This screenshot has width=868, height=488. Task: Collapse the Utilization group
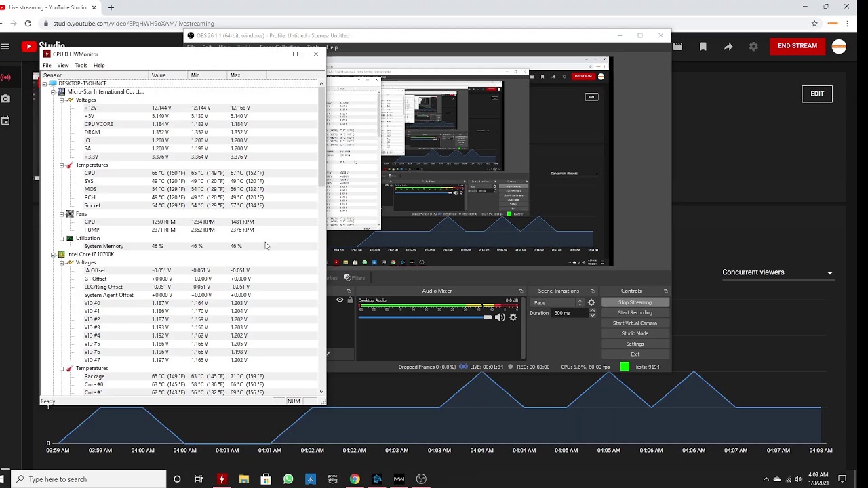pyautogui.click(x=61, y=238)
